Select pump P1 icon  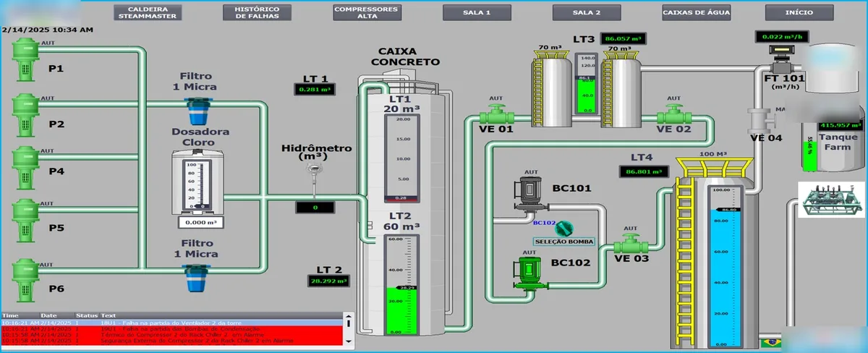[27, 59]
